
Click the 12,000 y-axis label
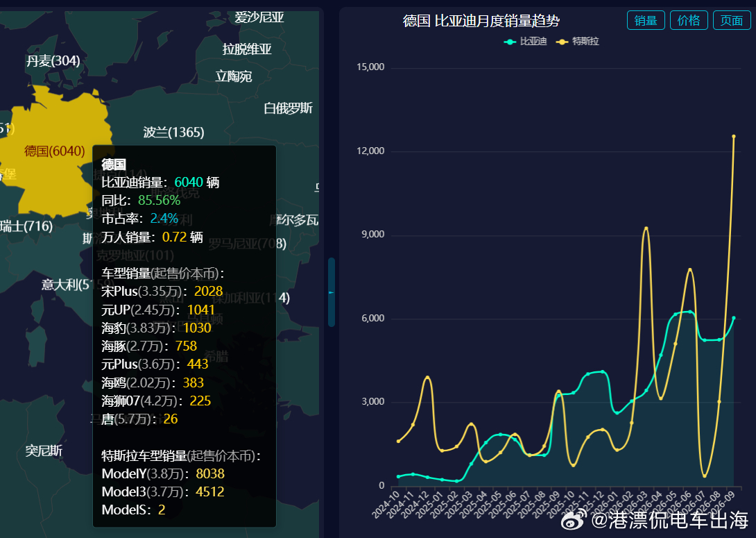[370, 151]
